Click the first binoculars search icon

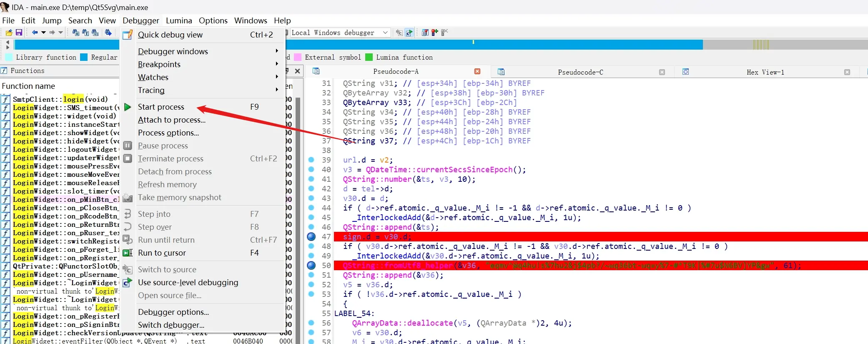click(x=75, y=33)
